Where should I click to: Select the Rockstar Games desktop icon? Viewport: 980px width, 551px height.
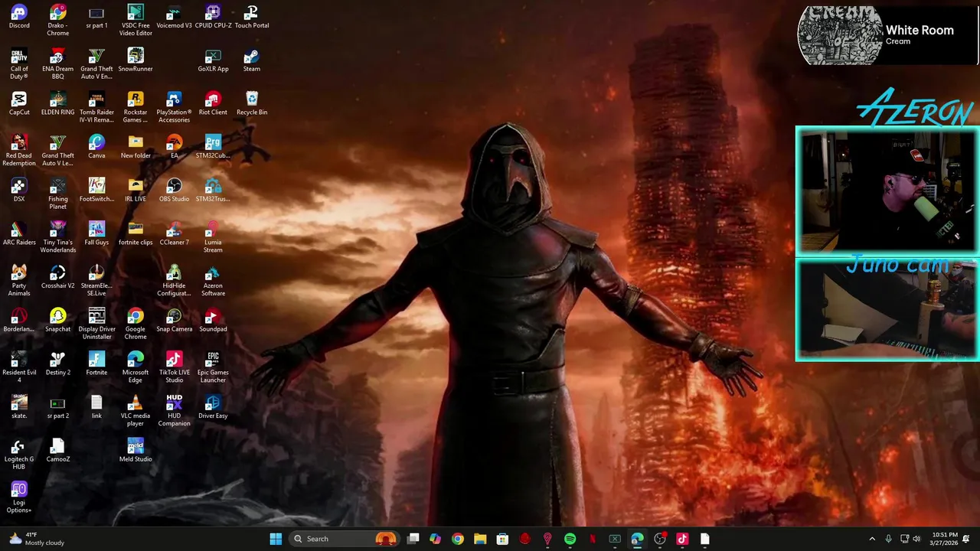136,108
